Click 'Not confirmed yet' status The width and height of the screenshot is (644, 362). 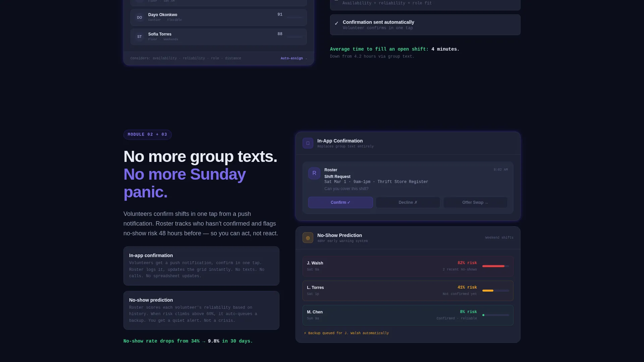point(460,294)
